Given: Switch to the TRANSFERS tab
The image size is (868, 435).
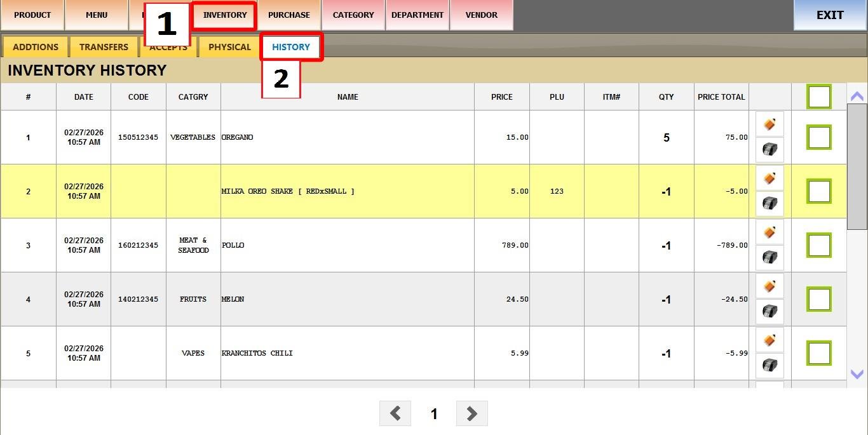Looking at the screenshot, I should pyautogui.click(x=104, y=47).
